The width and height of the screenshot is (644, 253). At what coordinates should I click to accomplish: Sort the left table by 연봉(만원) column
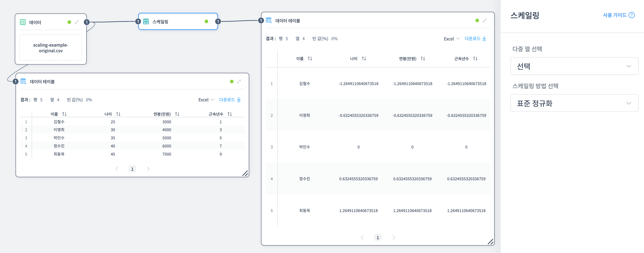coord(177,114)
